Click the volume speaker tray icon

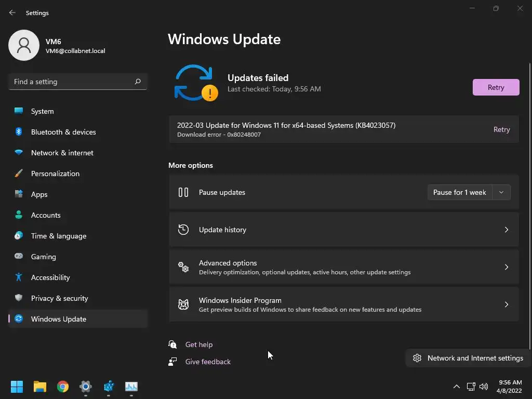coord(484,387)
